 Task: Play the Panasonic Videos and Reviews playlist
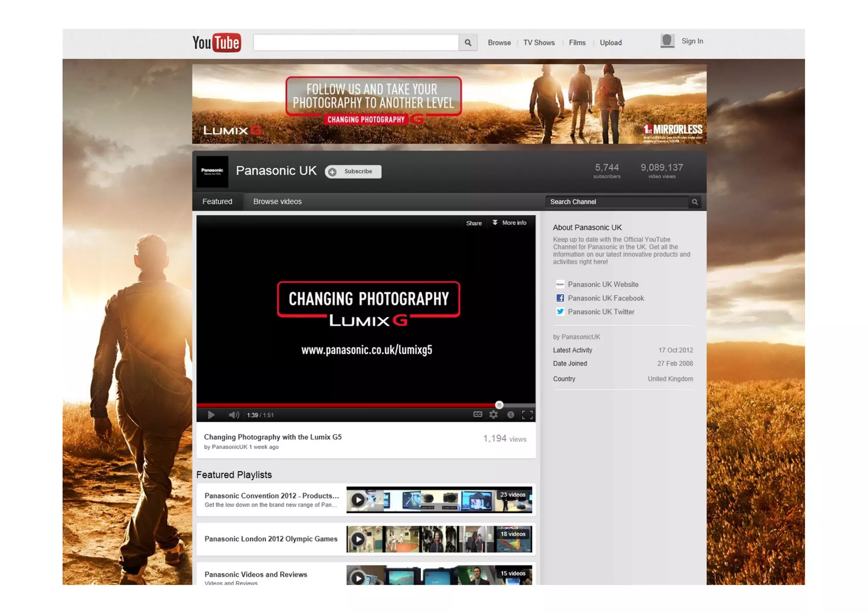(x=358, y=578)
